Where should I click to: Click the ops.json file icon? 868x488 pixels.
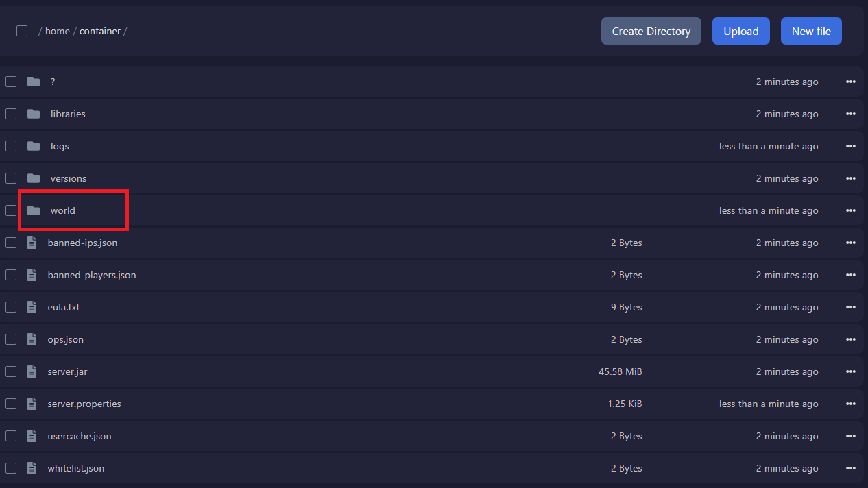pos(32,339)
